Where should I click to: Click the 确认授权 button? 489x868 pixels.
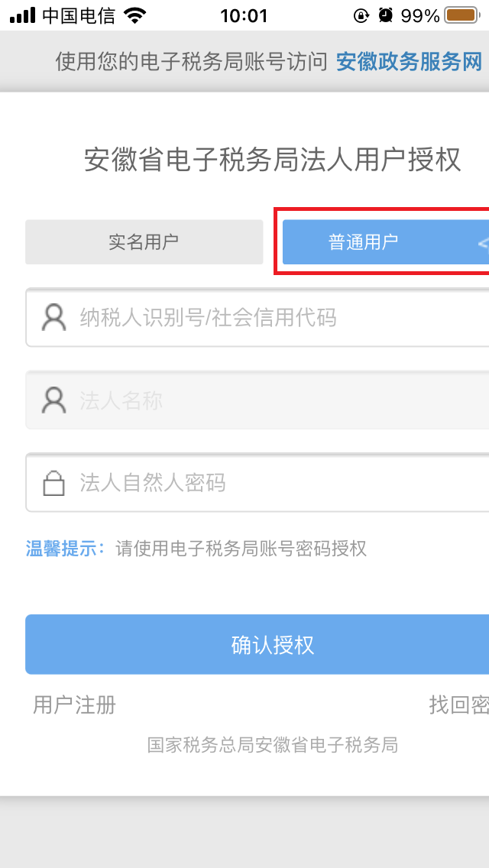(257, 644)
